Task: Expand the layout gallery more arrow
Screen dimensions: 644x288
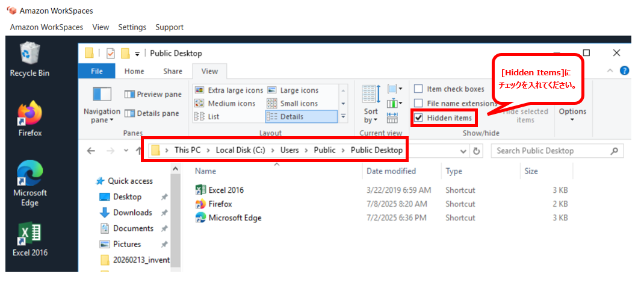Action: 343,117
